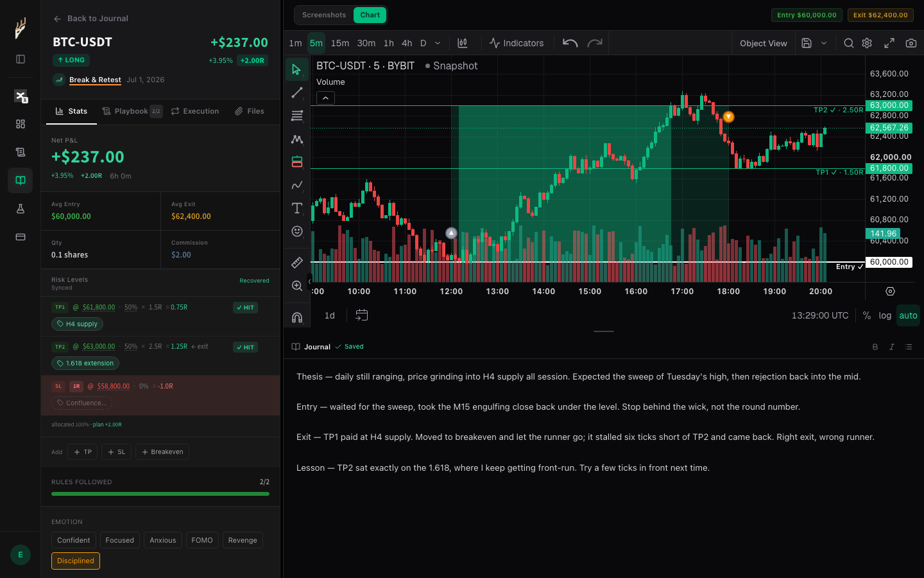The height and width of the screenshot is (578, 924).
Task: Toggle the auto price scale
Action: [x=908, y=315]
